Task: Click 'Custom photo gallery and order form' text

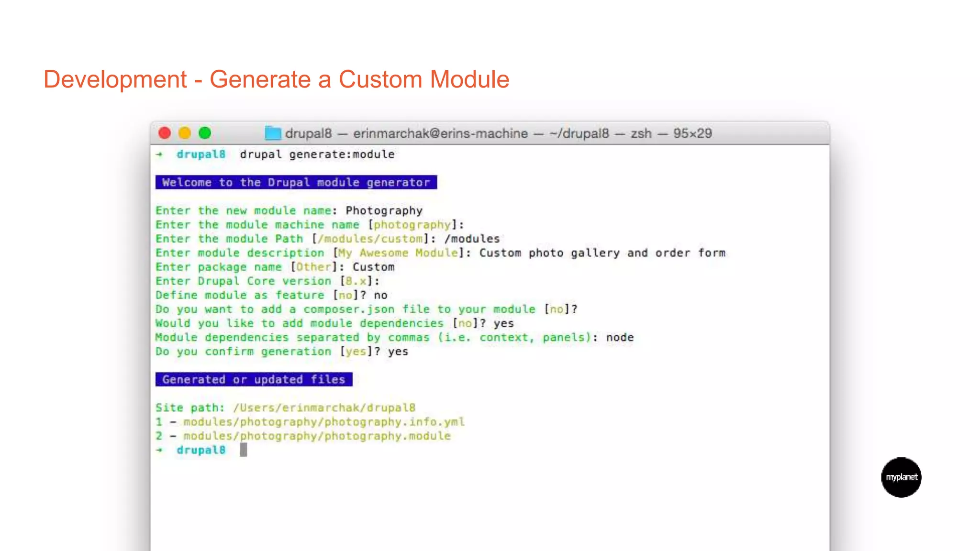Action: coord(602,253)
